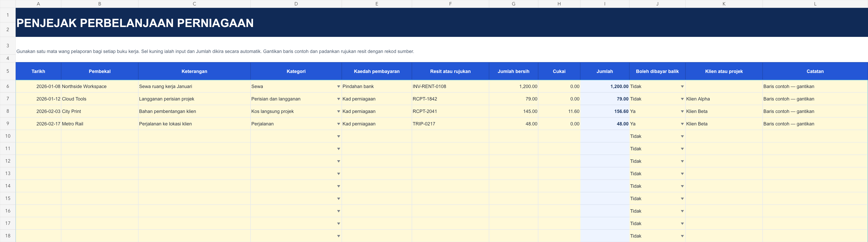Image resolution: width=868 pixels, height=242 pixels.
Task: Select the Bahan pembentangan klien description cell
Action: tap(194, 111)
